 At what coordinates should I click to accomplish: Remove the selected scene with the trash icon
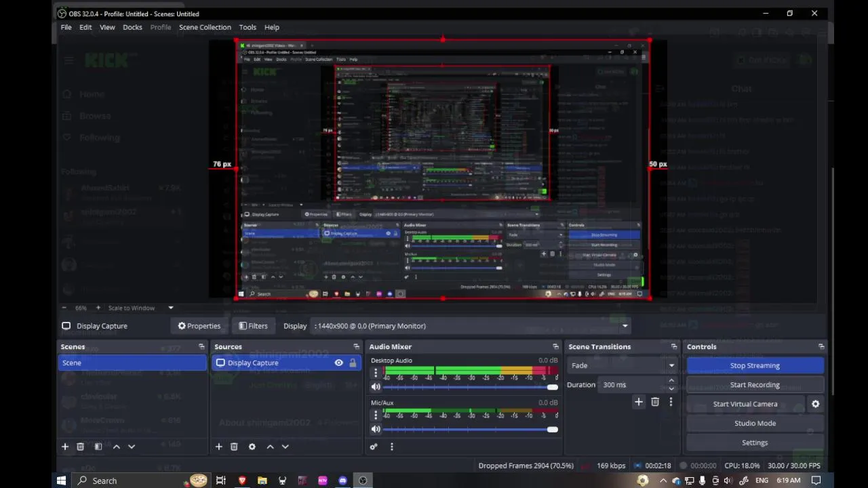click(80, 447)
